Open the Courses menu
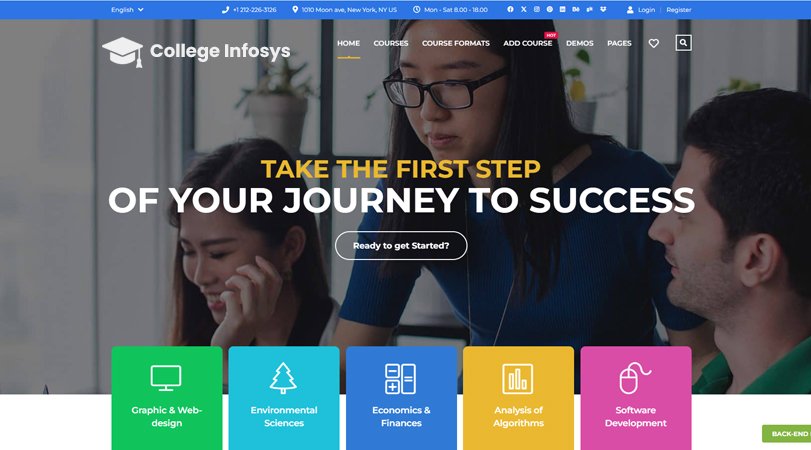The height and width of the screenshot is (450, 811). click(391, 43)
